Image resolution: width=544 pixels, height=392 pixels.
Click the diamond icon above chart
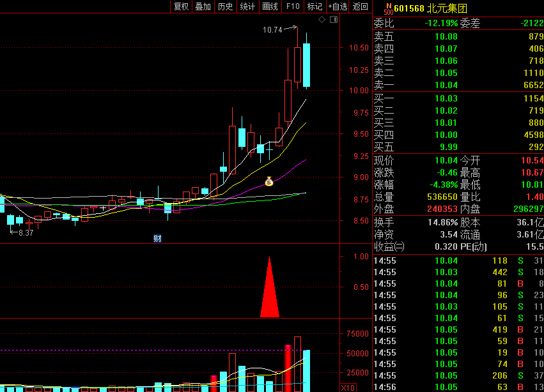322,20
